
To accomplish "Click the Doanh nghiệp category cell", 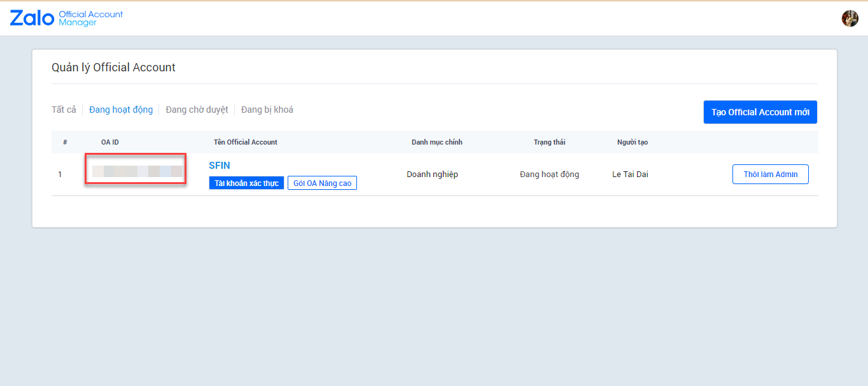I will (x=432, y=175).
